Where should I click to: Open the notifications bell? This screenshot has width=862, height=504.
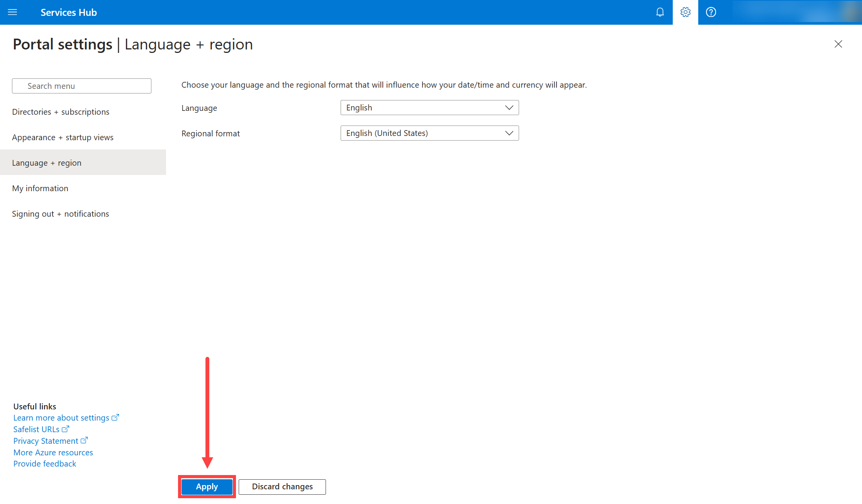660,12
